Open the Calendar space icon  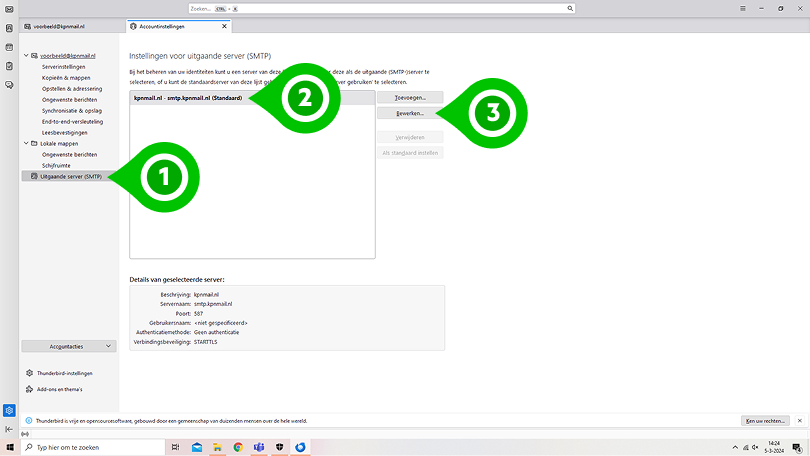[9, 47]
